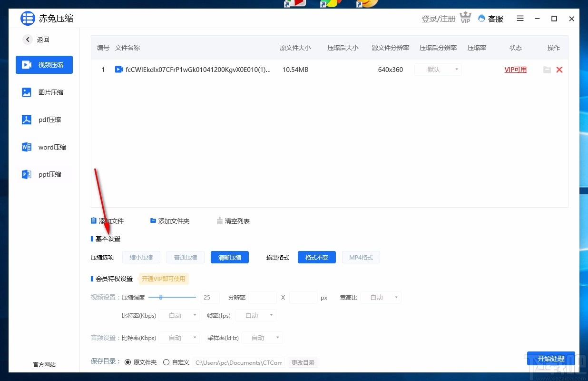Expand the 宽高比 自动 dropdown

[x=381, y=297]
